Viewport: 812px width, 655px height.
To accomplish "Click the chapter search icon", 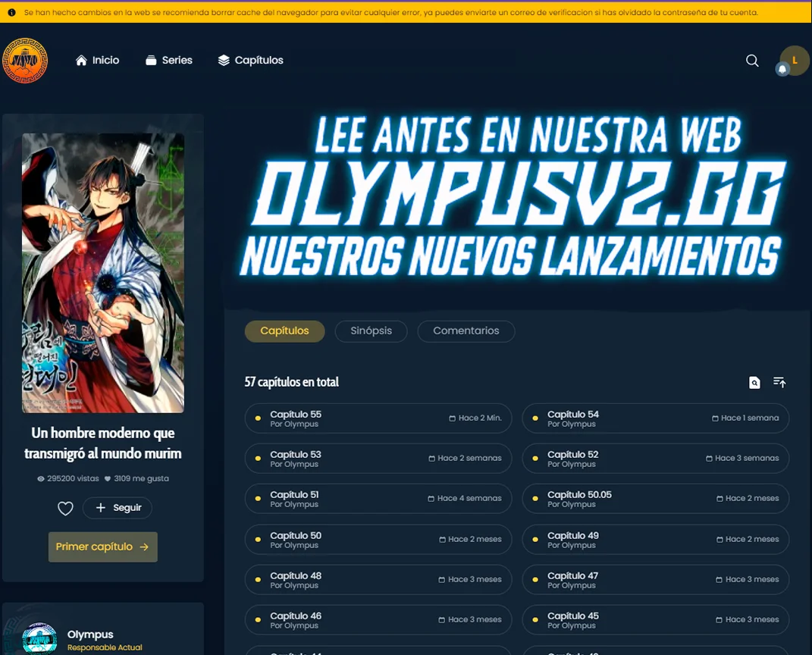I will (754, 383).
